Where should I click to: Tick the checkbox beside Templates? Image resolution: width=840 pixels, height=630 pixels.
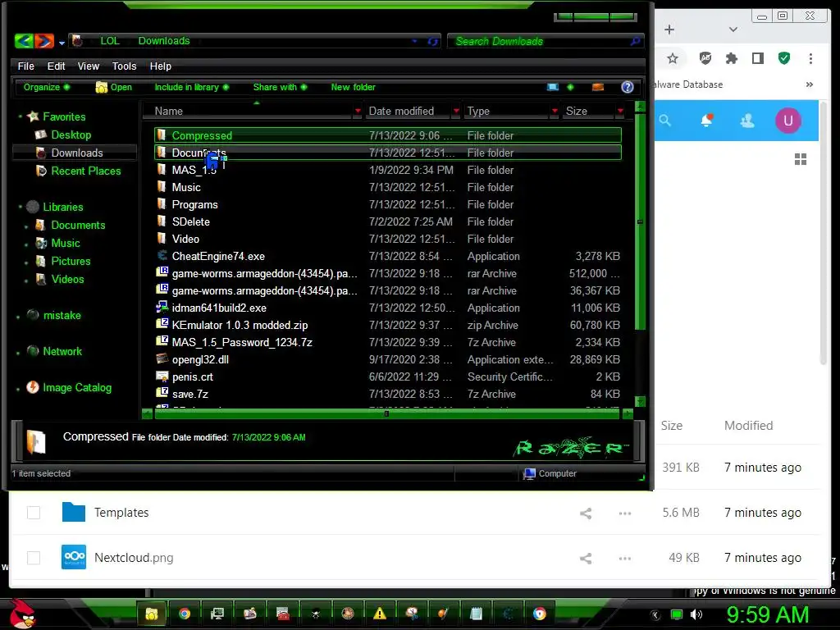click(x=34, y=513)
